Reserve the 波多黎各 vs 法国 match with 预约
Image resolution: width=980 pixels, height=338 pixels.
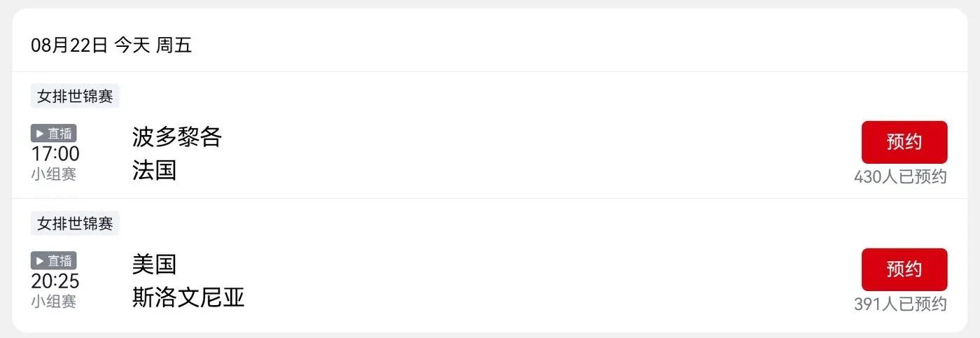click(x=904, y=142)
